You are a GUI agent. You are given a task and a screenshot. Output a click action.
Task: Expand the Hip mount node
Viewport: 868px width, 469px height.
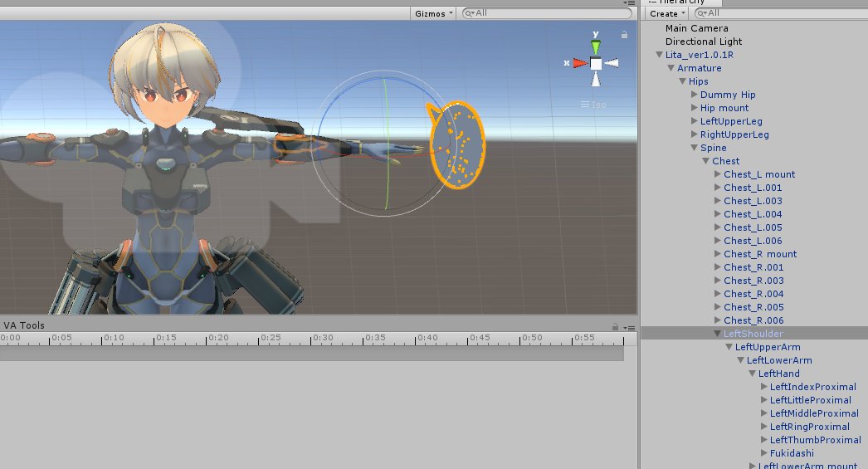coord(695,107)
